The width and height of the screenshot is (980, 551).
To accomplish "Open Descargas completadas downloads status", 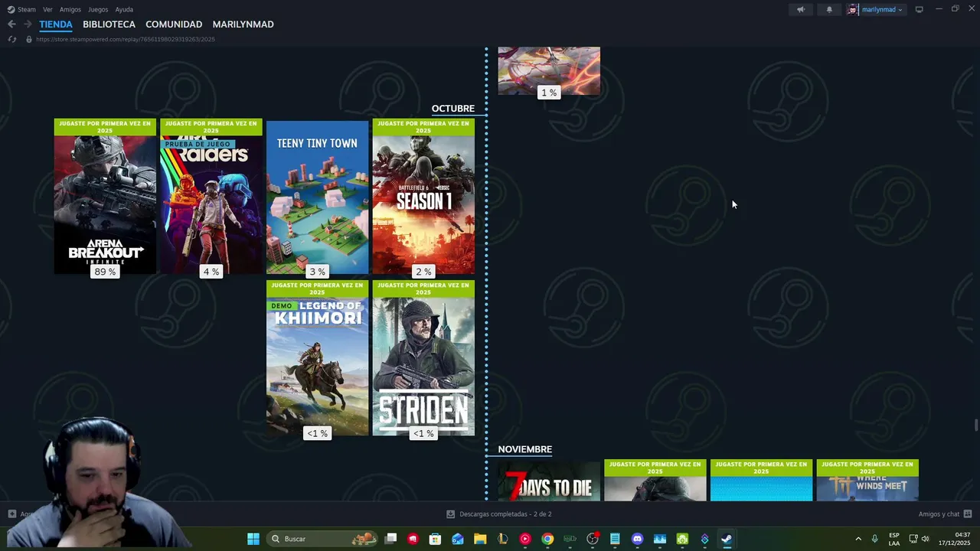I will coord(499,514).
